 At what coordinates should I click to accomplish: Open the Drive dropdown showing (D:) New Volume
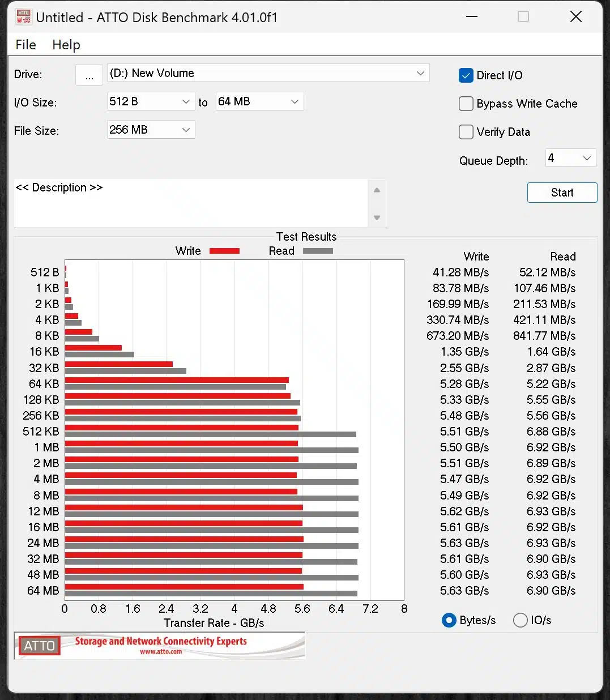click(x=268, y=73)
